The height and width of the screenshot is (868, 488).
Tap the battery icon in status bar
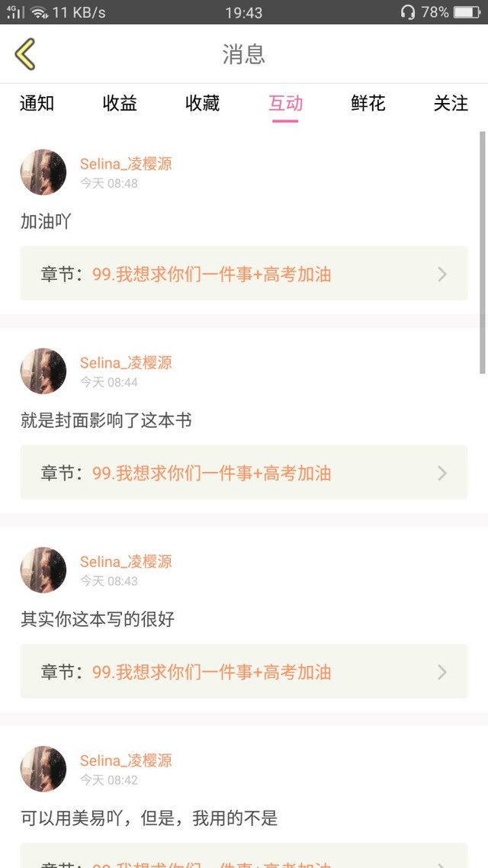(467, 12)
